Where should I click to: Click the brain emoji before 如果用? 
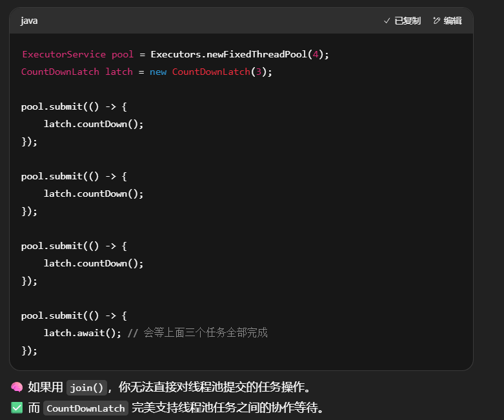click(x=17, y=388)
